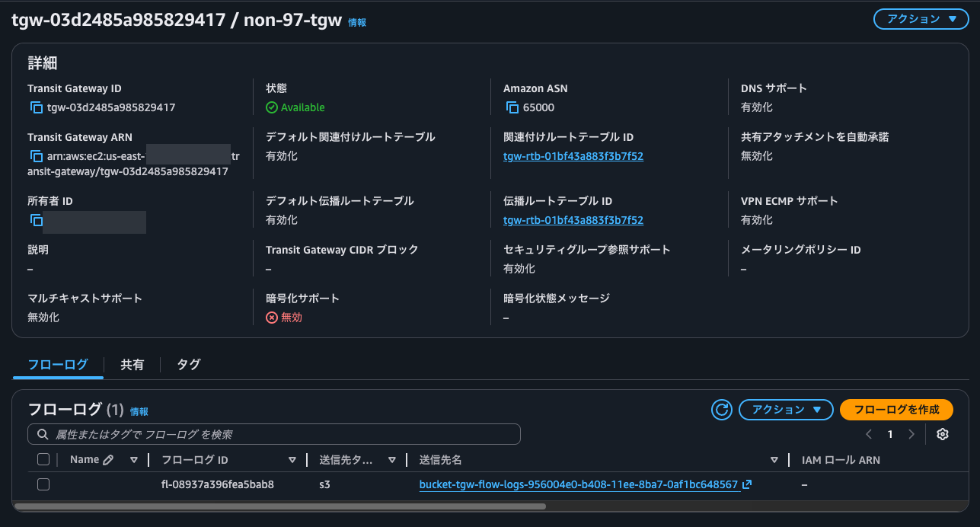Screen dimensions: 980x527
Task: Open the top-right アクション dropdown
Action: click(921, 20)
